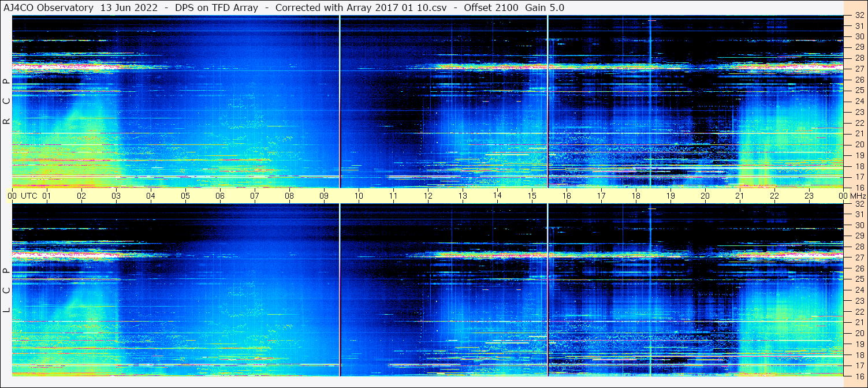Select the 06 hour mark on time axis
Image resolution: width=868 pixels, height=388 pixels.
(x=220, y=196)
